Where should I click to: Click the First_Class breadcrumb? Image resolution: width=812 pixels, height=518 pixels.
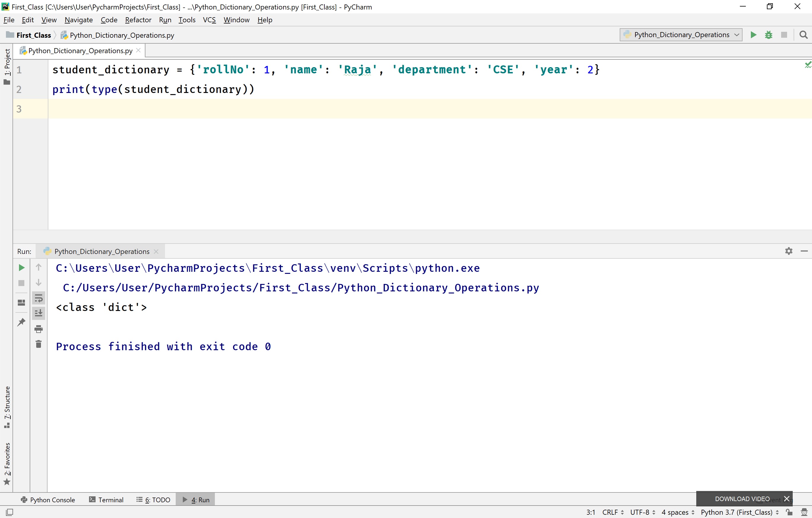coord(29,35)
